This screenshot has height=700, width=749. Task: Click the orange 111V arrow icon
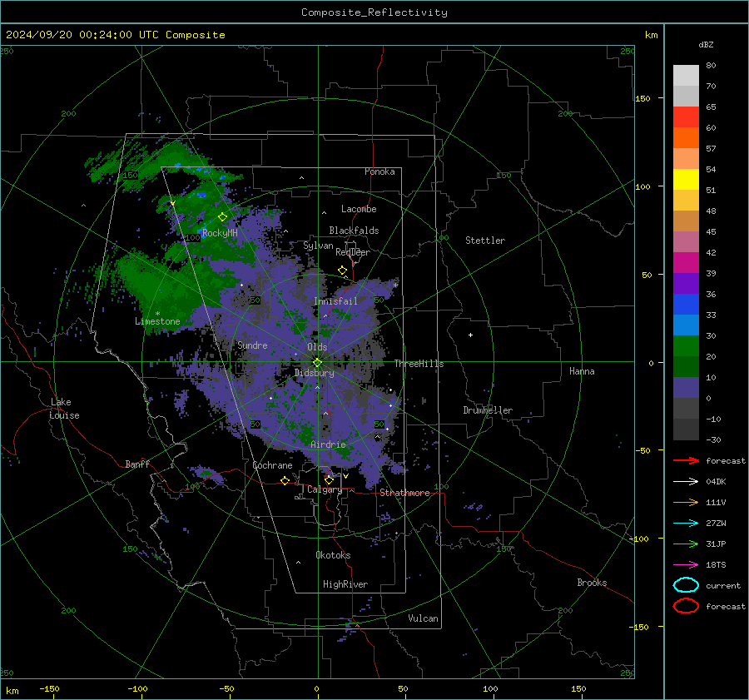[x=686, y=502]
